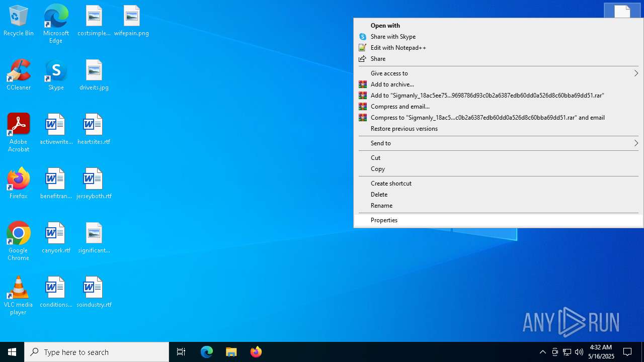The image size is (644, 362).
Task: Select canyork.rtf document icon
Action: click(56, 238)
